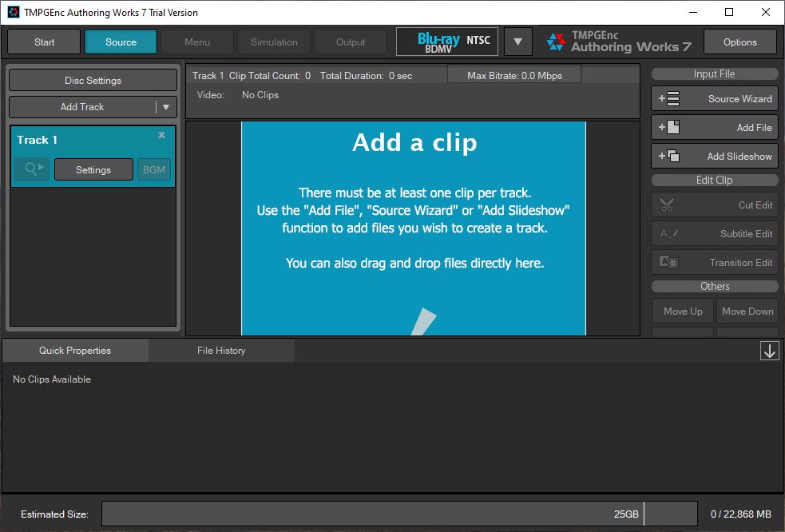Click the Move Down button

747,311
